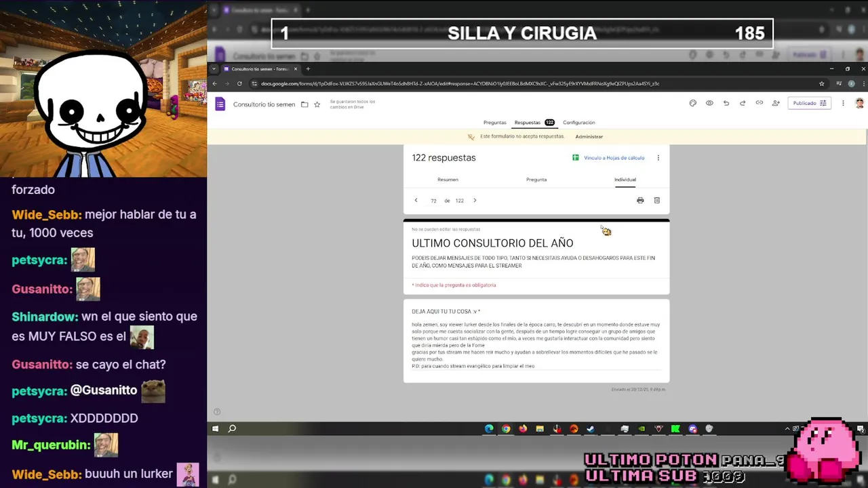This screenshot has height=488, width=868.
Task: Select the Pregunta responses view
Action: click(536, 180)
